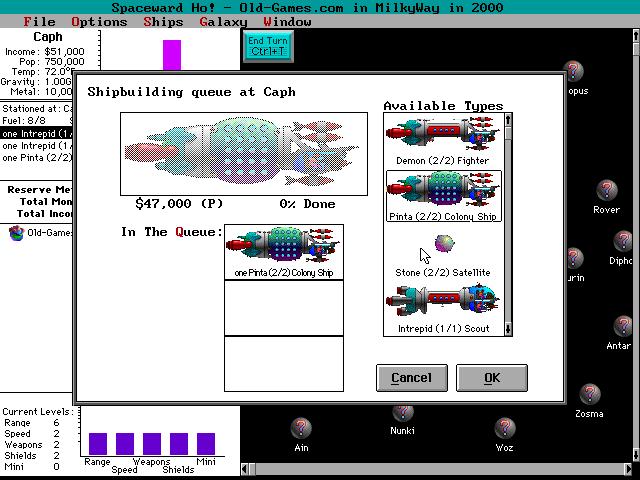The height and width of the screenshot is (480, 640).
Task: Click the Caph planet name heading
Action: [48, 37]
